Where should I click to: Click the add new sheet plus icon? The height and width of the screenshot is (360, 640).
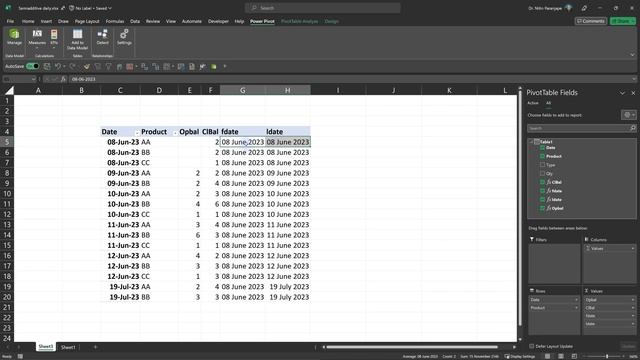tap(95, 347)
